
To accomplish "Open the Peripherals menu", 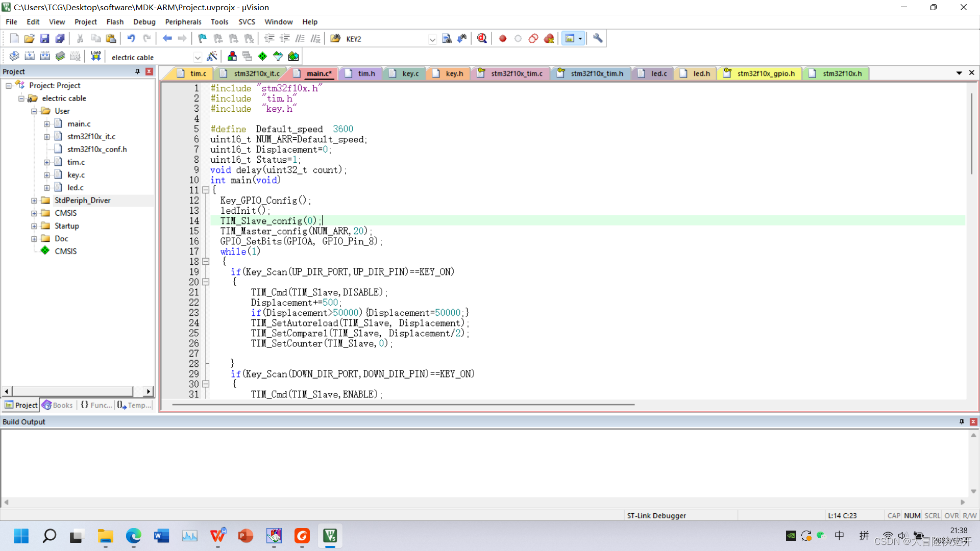I will 183,22.
